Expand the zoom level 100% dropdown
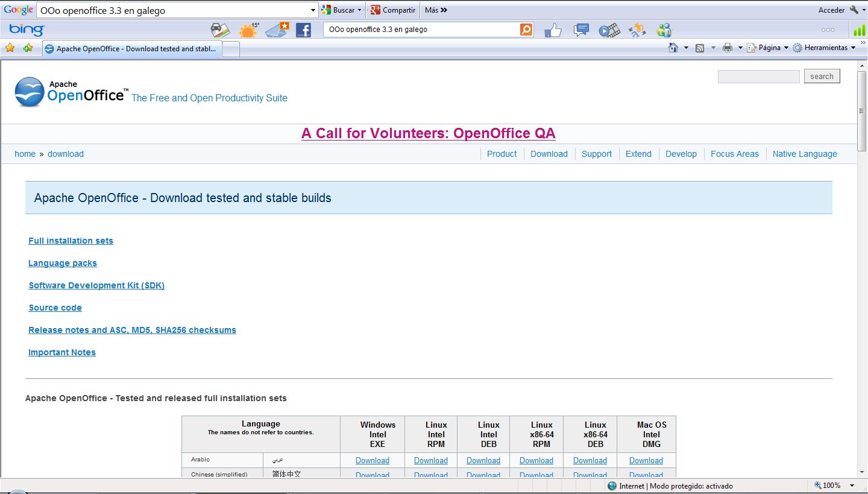This screenshot has height=494, width=868. click(x=852, y=486)
